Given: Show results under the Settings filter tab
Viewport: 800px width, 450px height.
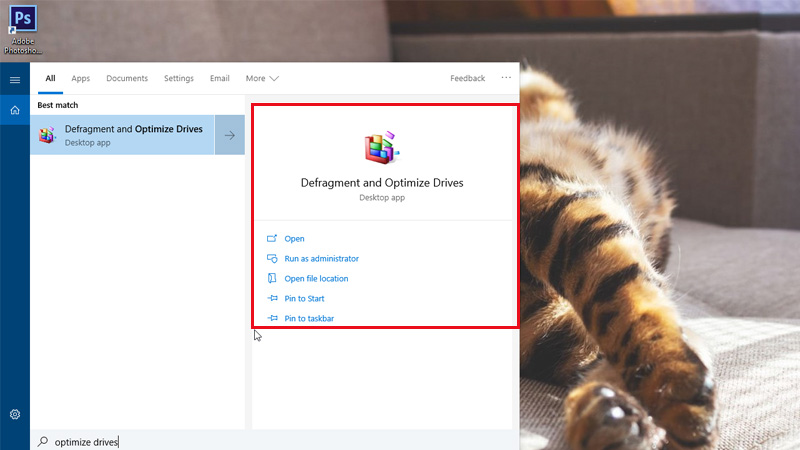Looking at the screenshot, I should coord(179,78).
